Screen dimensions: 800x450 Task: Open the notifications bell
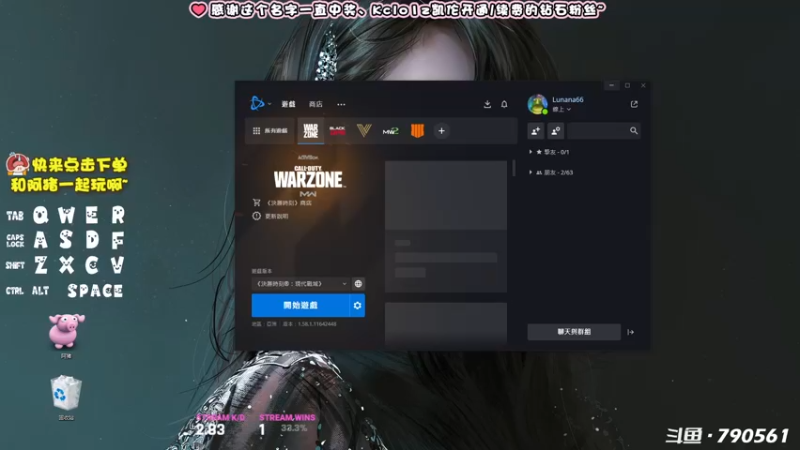504,104
